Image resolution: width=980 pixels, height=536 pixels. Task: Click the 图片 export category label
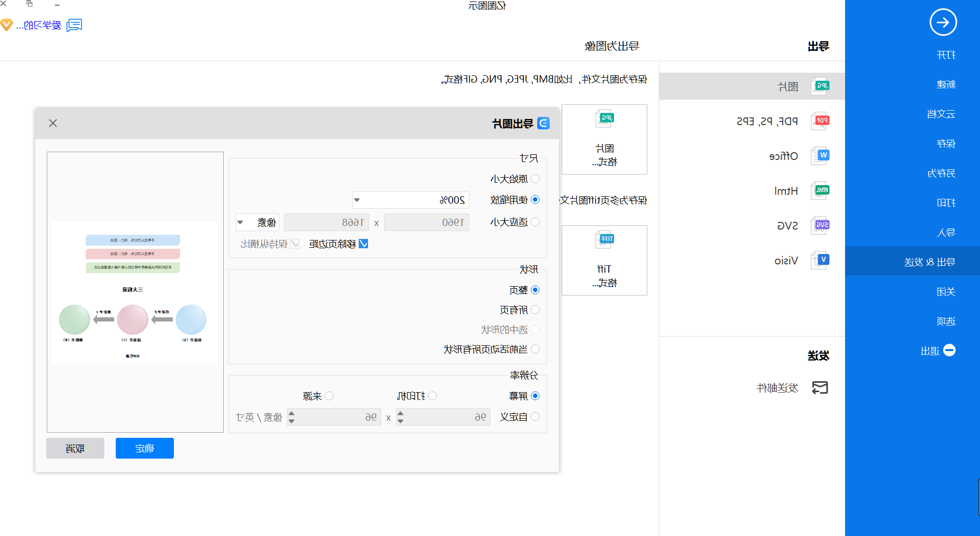pos(788,87)
